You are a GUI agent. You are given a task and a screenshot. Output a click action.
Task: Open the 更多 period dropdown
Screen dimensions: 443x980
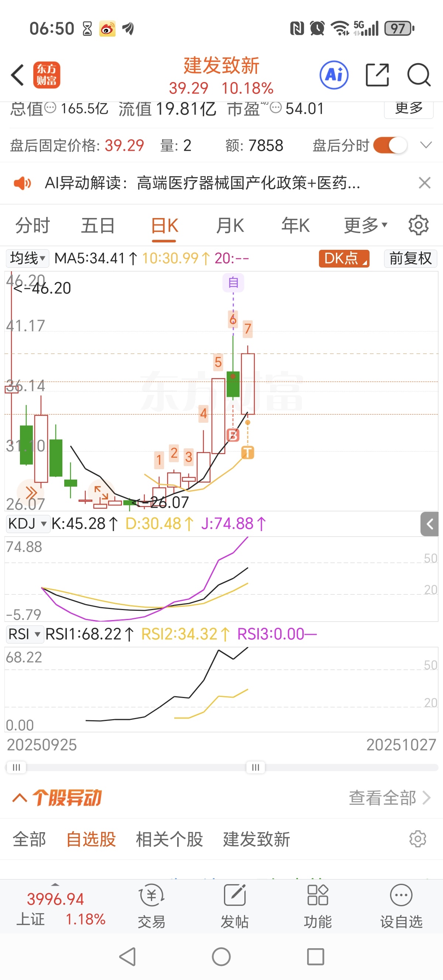[x=365, y=225]
